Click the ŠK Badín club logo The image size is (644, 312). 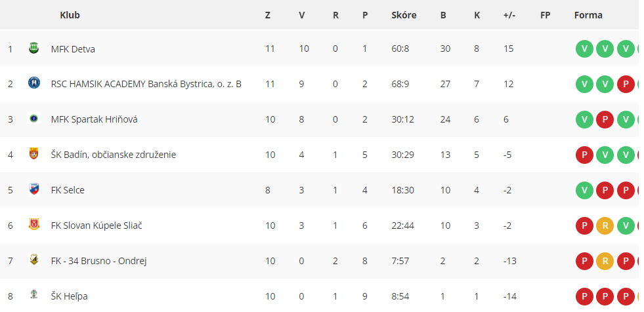click(33, 154)
